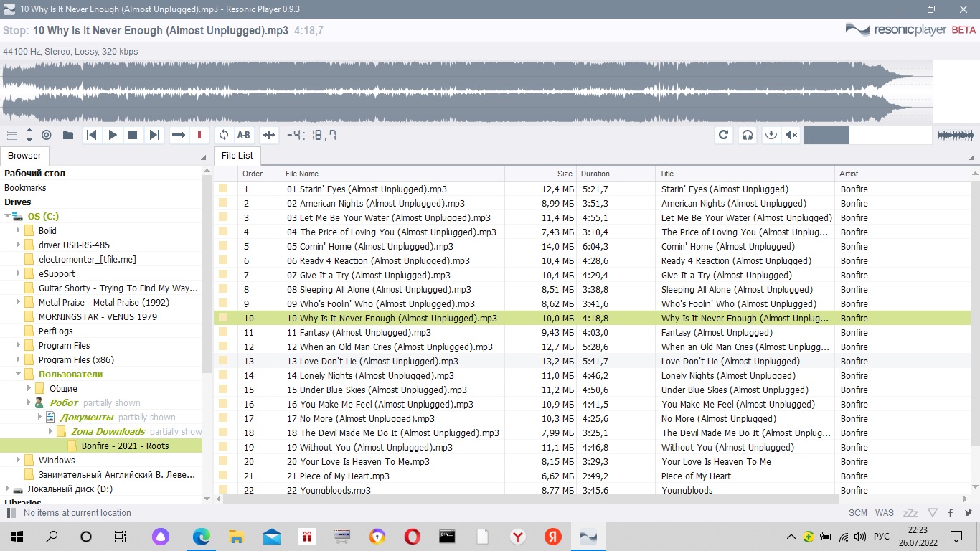Viewport: 980px width, 551px height.
Task: Expand the Program Files folder
Action: coord(19,345)
